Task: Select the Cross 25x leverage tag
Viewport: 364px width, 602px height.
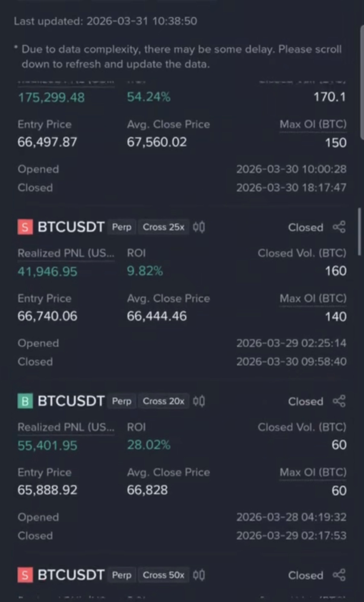Action: coord(163,227)
